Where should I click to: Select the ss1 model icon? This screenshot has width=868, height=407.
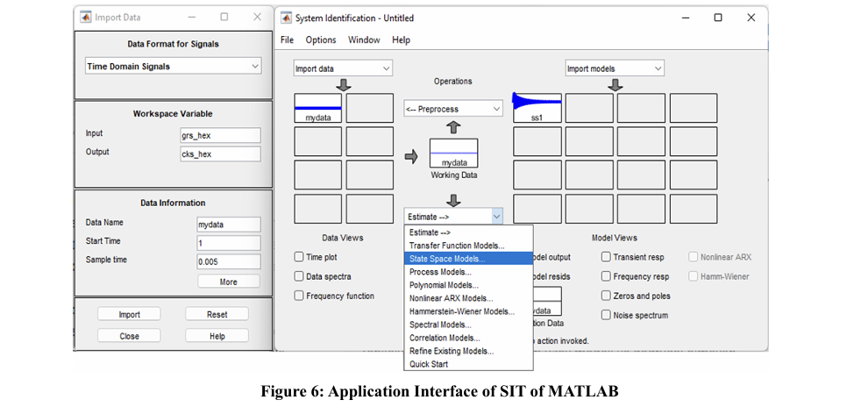point(537,108)
